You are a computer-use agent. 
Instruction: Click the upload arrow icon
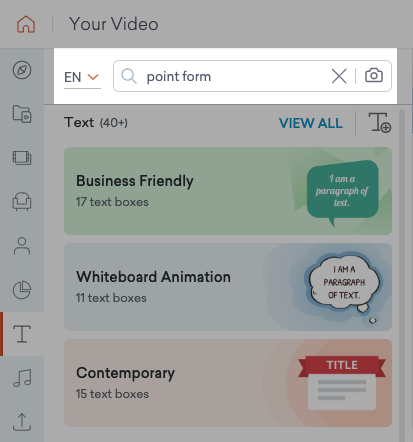click(22, 422)
